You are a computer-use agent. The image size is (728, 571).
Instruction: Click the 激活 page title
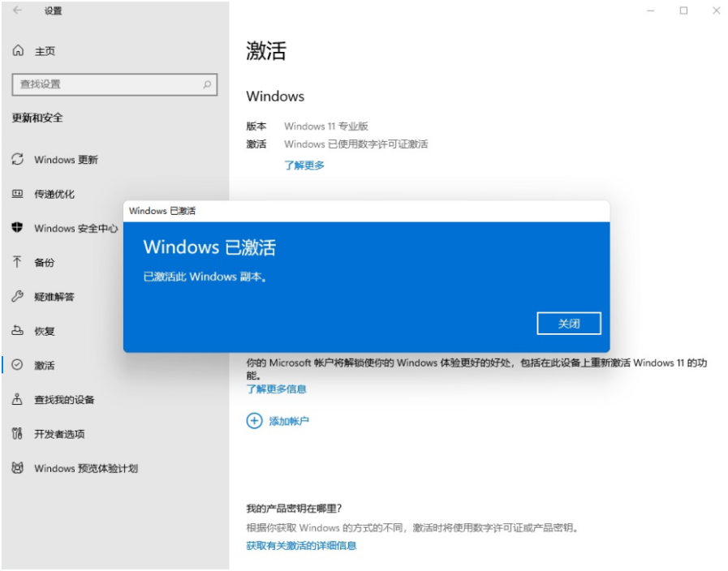pyautogui.click(x=266, y=50)
